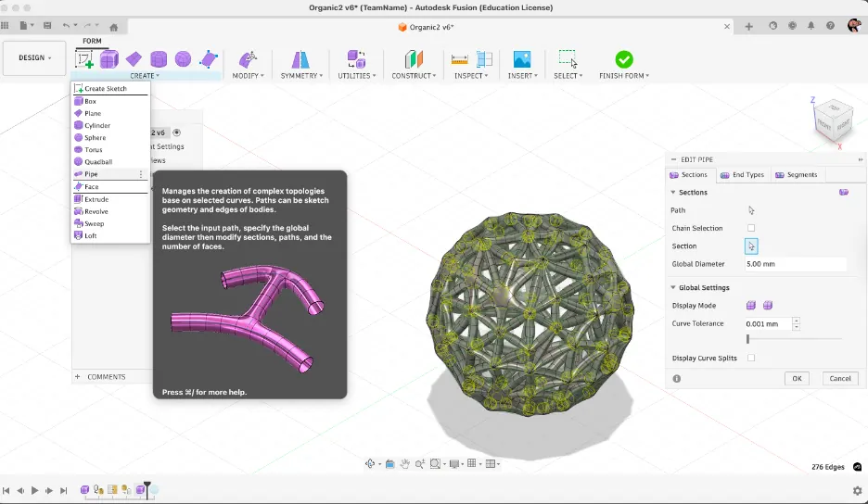Open the CONSTRUCT dropdown menu
Image resolution: width=868 pixels, height=504 pixels.
414,76
